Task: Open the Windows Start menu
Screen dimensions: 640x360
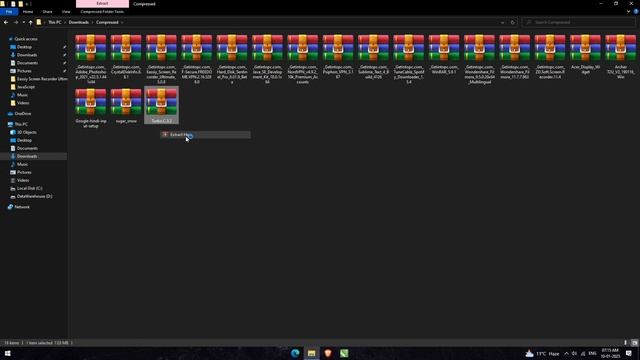Action: tap(7, 353)
